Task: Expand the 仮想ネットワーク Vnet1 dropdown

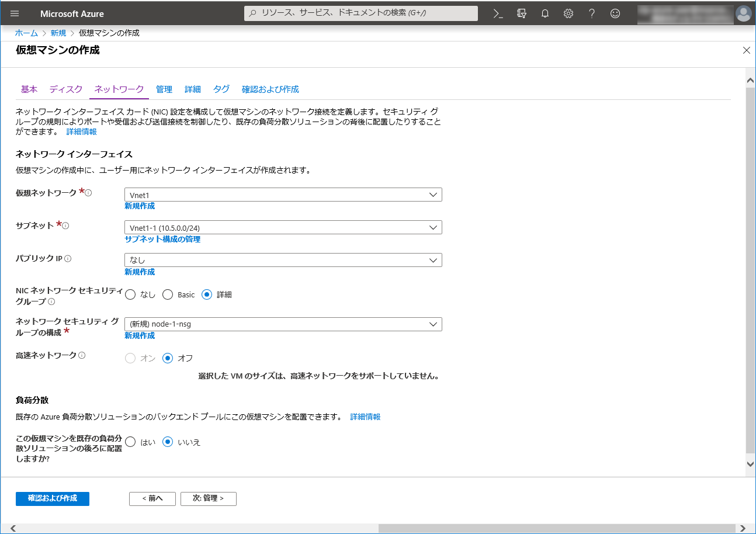Action: point(283,195)
